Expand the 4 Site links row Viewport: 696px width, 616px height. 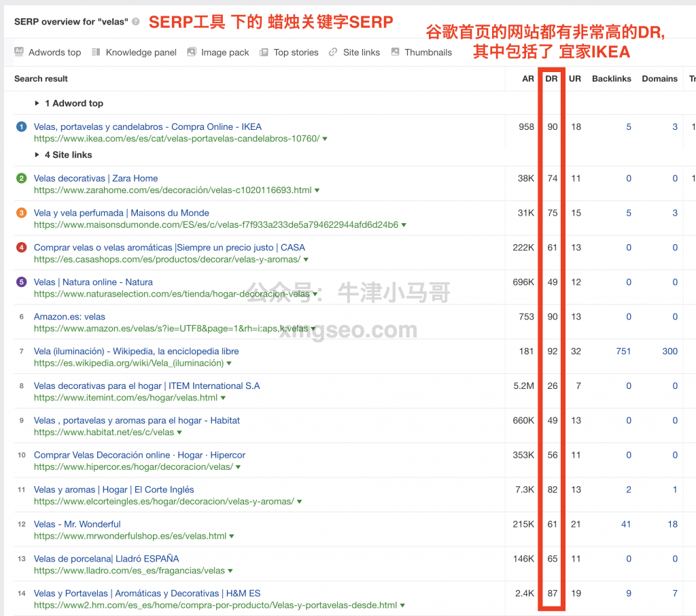(37, 154)
